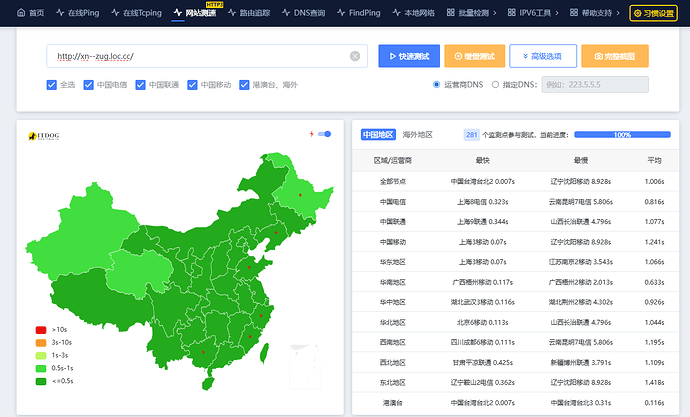Screen dimensions: 690x417
Task: Toggle the 中国移动 checkbox
Action: coord(192,85)
